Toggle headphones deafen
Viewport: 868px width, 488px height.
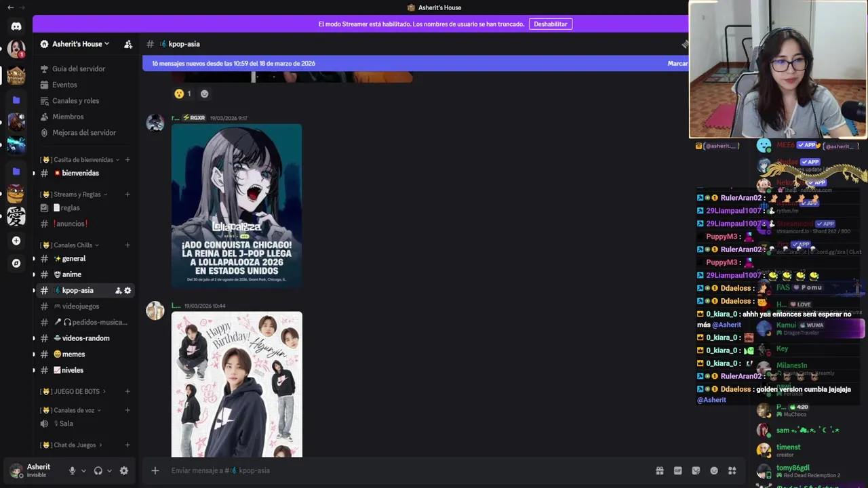pyautogui.click(x=98, y=470)
